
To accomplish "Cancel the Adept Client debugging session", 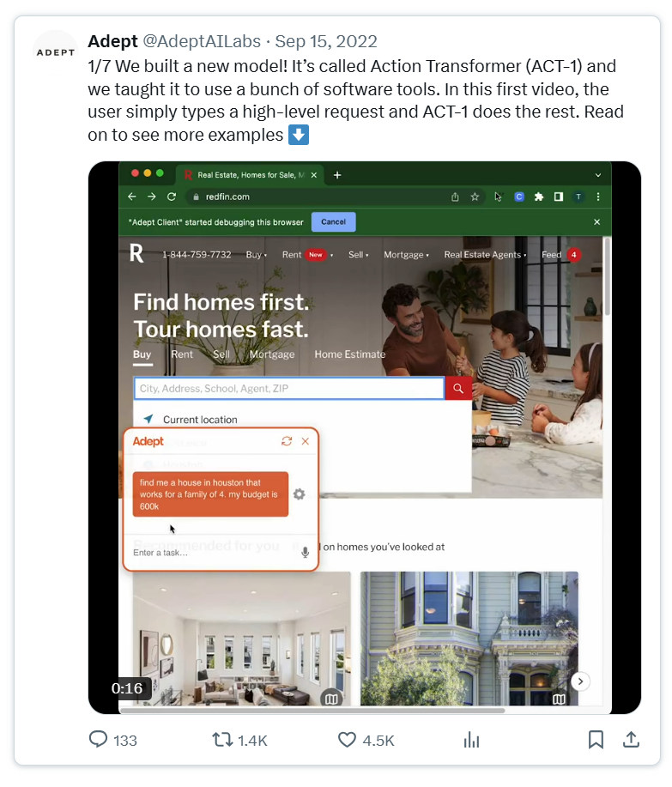I will tap(333, 221).
